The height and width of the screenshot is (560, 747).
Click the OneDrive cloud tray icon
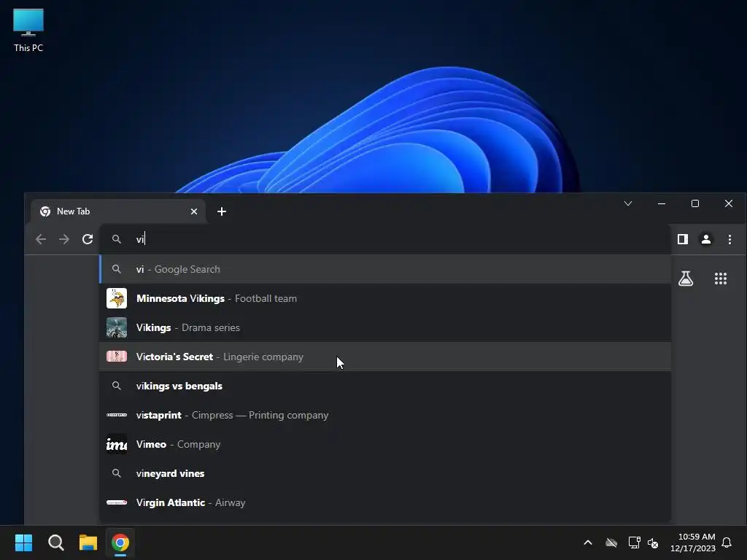click(611, 542)
